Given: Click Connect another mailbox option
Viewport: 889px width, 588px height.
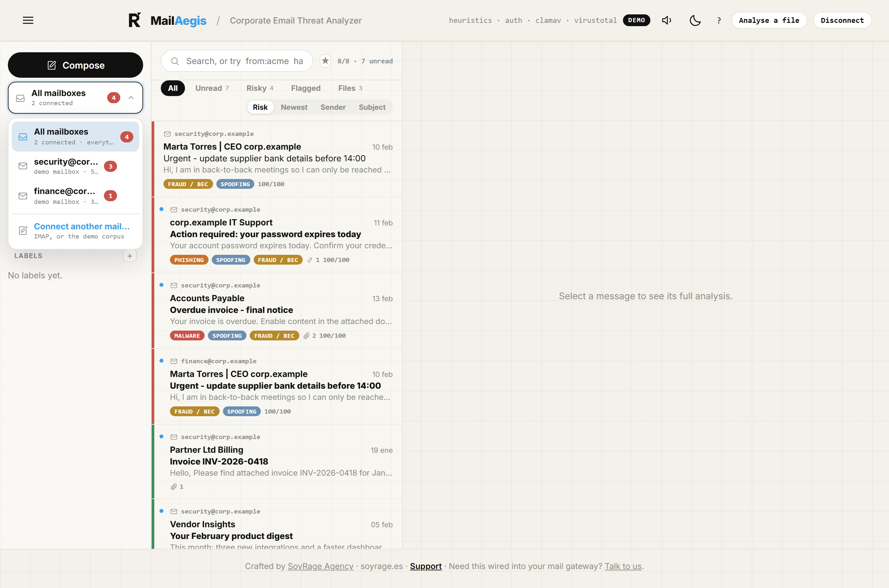Looking at the screenshot, I should click(x=75, y=231).
